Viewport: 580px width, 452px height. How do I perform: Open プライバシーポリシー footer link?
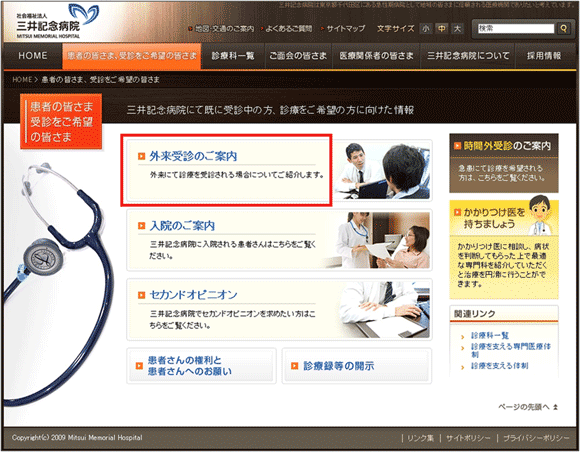pyautogui.click(x=536, y=438)
